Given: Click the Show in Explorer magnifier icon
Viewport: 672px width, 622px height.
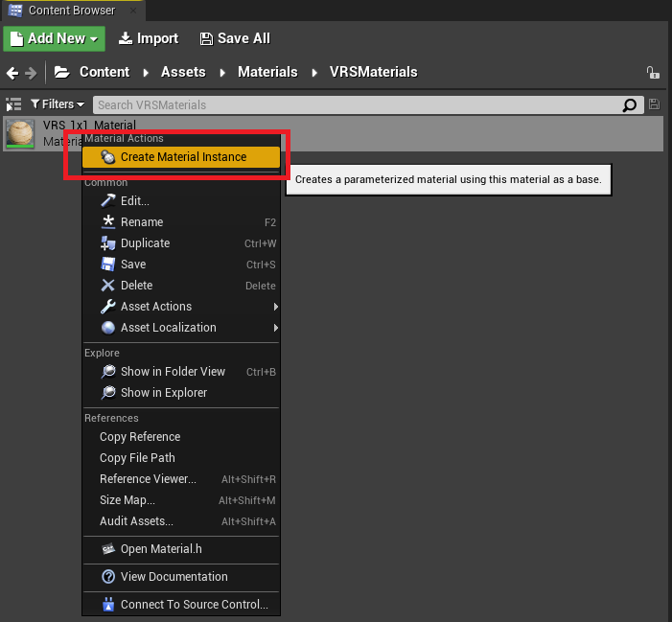Looking at the screenshot, I should pyautogui.click(x=108, y=392).
